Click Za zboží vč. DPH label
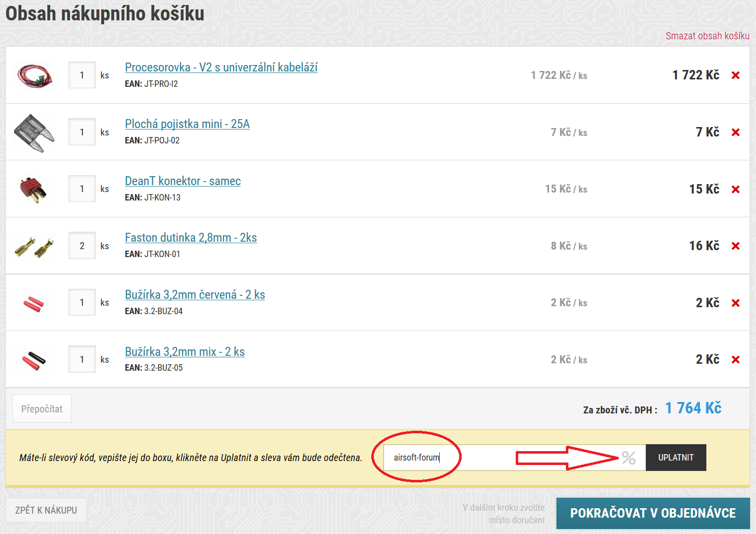The height and width of the screenshot is (534, 756). (x=620, y=410)
